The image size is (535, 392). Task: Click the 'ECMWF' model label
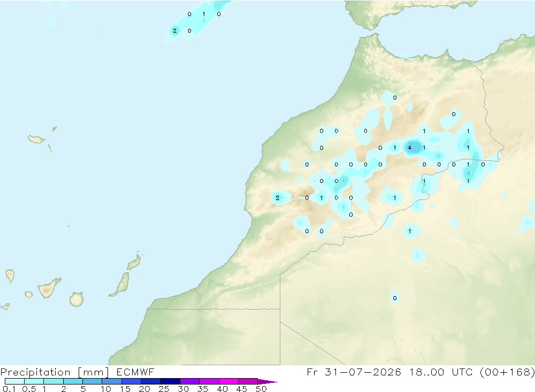[x=135, y=372]
